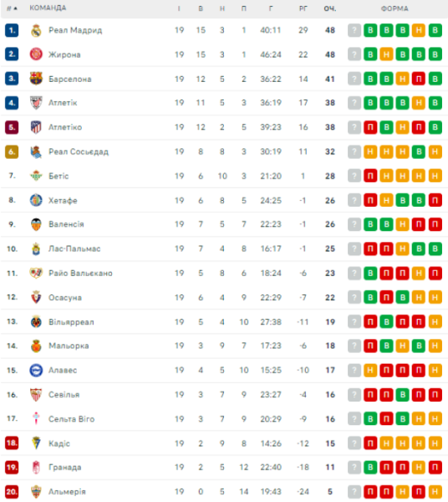Image resolution: width=448 pixels, height=502 pixels.
Task: Click the Girona club crest icon
Action: click(x=36, y=54)
